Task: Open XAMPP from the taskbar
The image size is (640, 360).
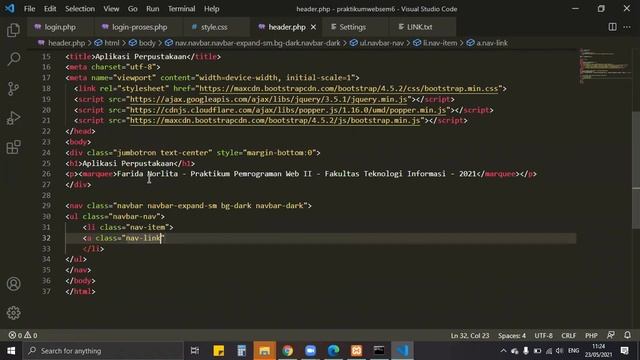Action: click(x=356, y=351)
